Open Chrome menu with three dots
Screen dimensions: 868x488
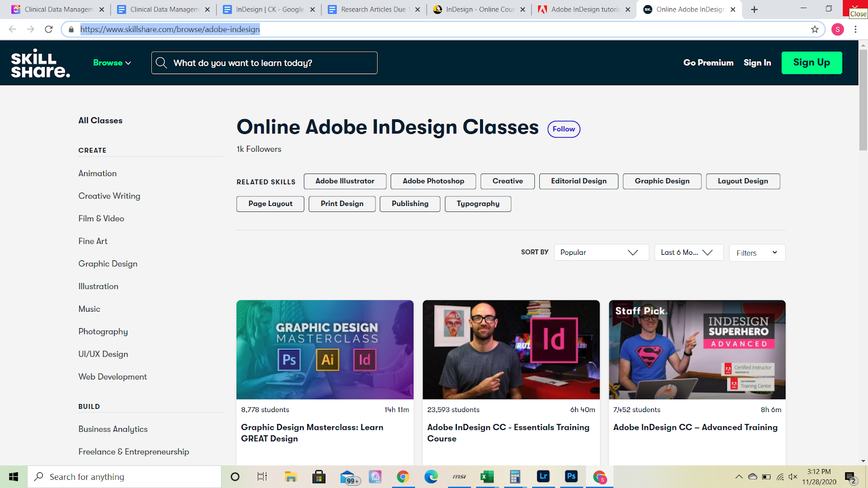[856, 29]
